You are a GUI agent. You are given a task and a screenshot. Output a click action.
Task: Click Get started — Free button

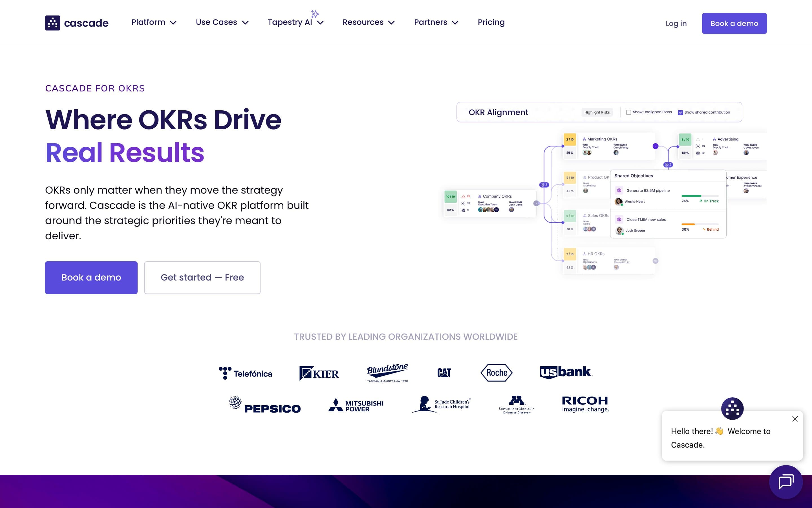coord(202,277)
